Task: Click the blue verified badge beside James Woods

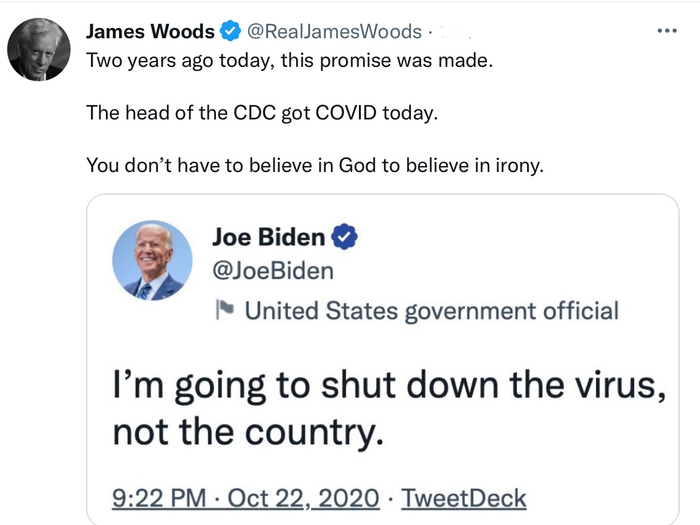Action: pos(230,32)
